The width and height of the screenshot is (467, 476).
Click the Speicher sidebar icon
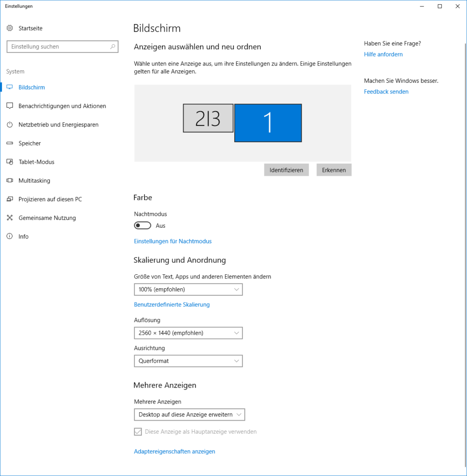pos(10,143)
